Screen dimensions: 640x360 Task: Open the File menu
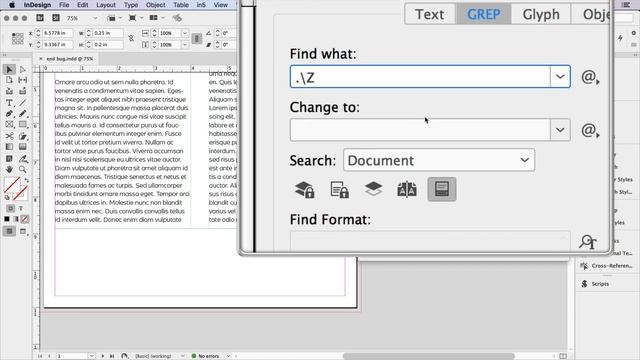[64, 5]
